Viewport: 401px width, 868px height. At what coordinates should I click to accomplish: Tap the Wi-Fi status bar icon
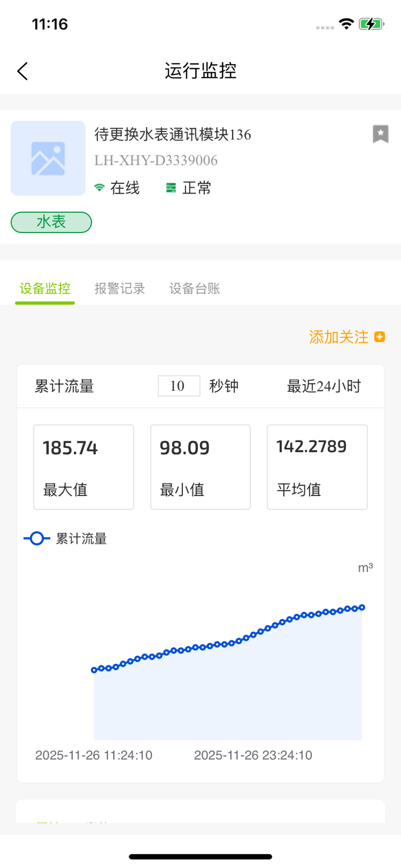click(346, 24)
